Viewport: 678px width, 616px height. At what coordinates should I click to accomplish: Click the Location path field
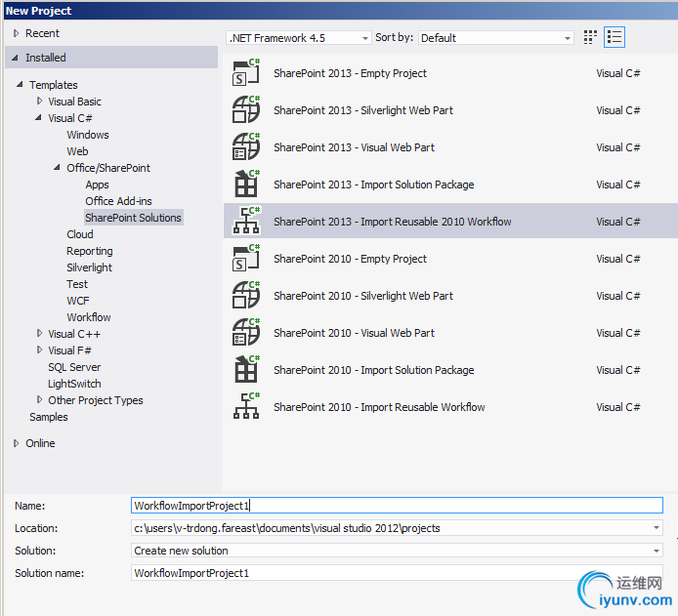point(397,528)
